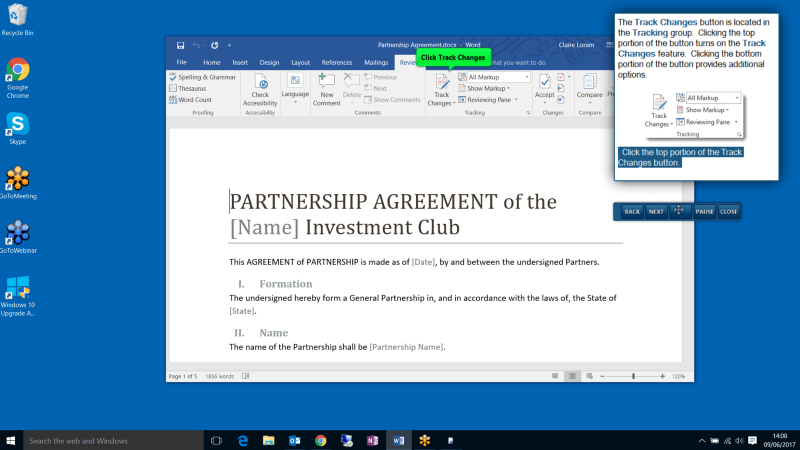The image size is (800, 450).
Task: Open the Recycle Bin desktop icon
Action: [17, 20]
